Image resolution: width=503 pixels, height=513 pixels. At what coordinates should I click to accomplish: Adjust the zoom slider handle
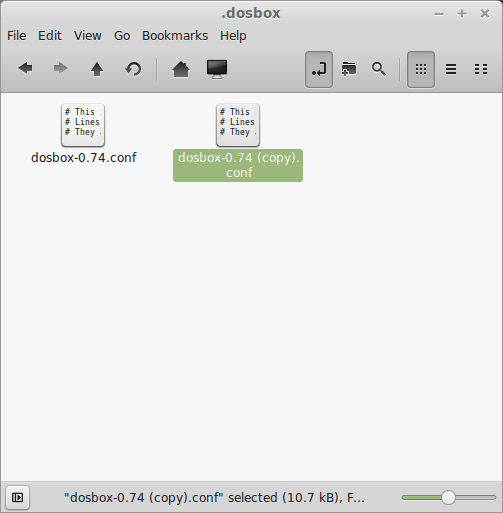coord(448,498)
